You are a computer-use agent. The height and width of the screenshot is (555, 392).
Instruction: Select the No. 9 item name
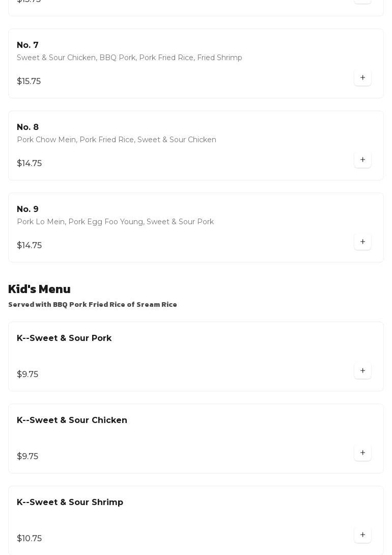click(x=27, y=209)
